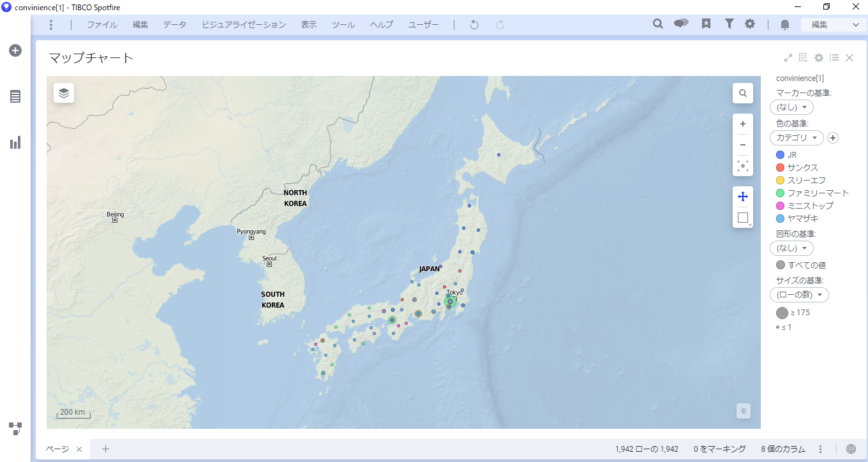Click the globe icon in status bar
Image resolution: width=868 pixels, height=462 pixels.
851,449
